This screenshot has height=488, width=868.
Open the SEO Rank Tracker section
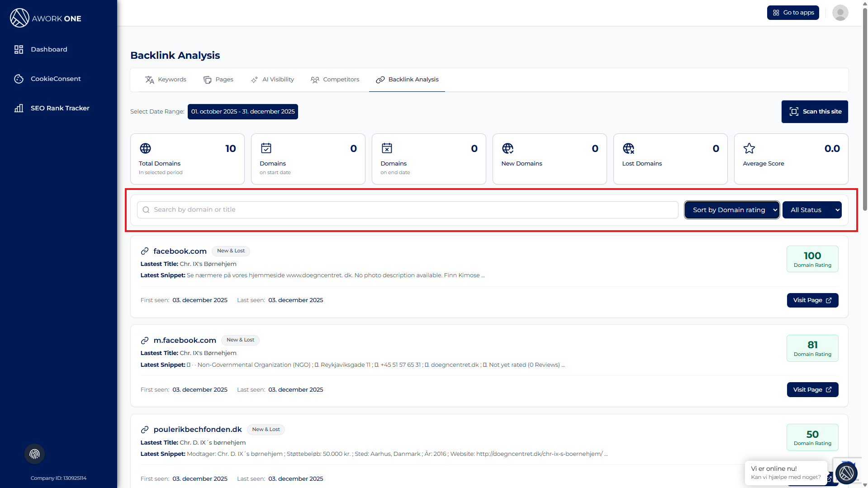(x=60, y=108)
